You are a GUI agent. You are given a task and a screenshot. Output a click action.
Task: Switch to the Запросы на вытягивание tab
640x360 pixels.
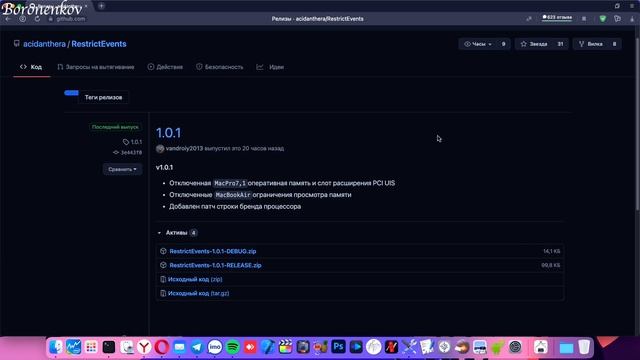pyautogui.click(x=96, y=67)
